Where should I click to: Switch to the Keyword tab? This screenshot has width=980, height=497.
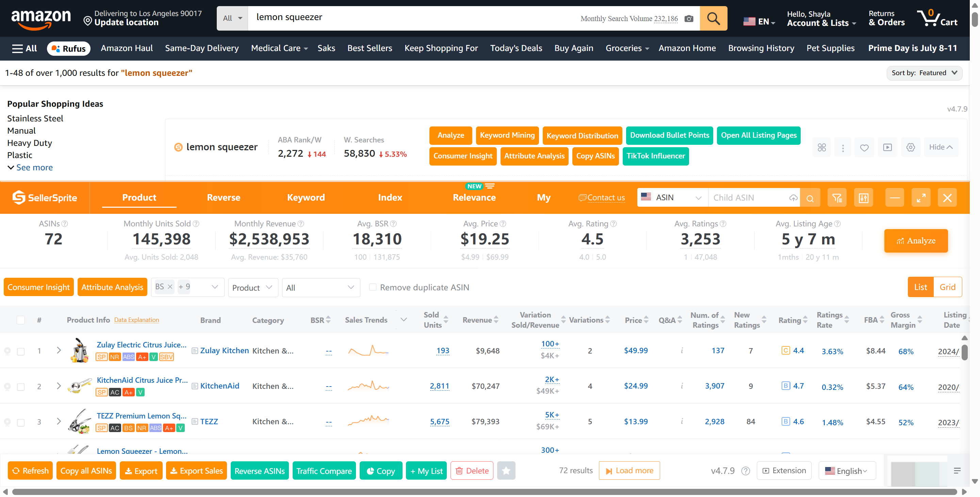tap(306, 198)
